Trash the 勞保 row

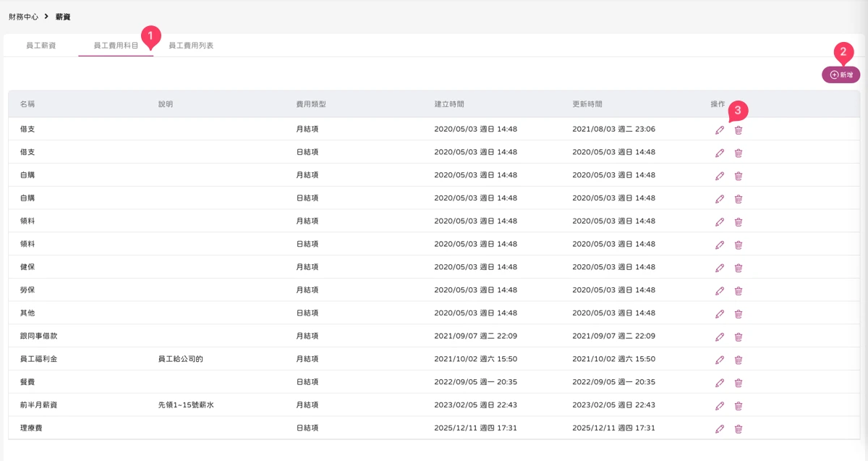point(739,290)
